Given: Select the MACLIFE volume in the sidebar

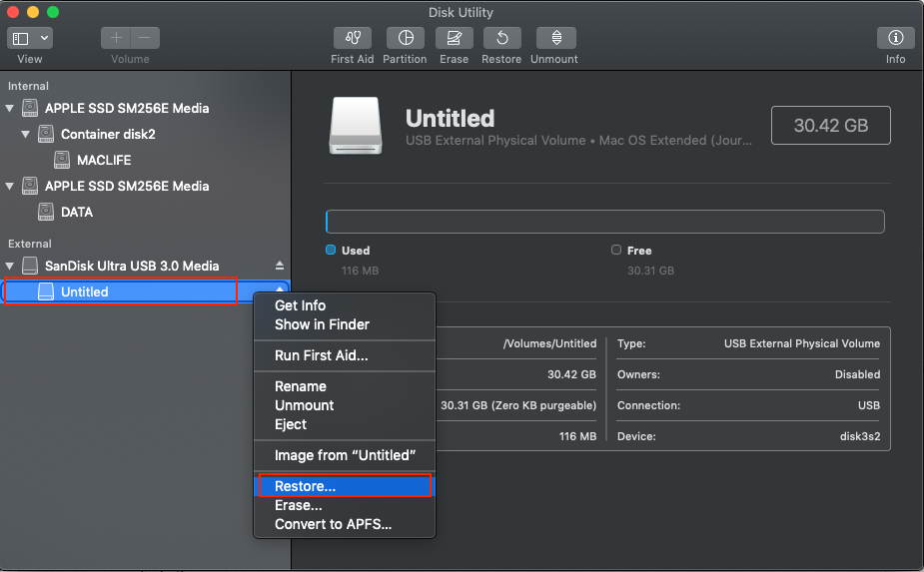Looking at the screenshot, I should click(104, 160).
